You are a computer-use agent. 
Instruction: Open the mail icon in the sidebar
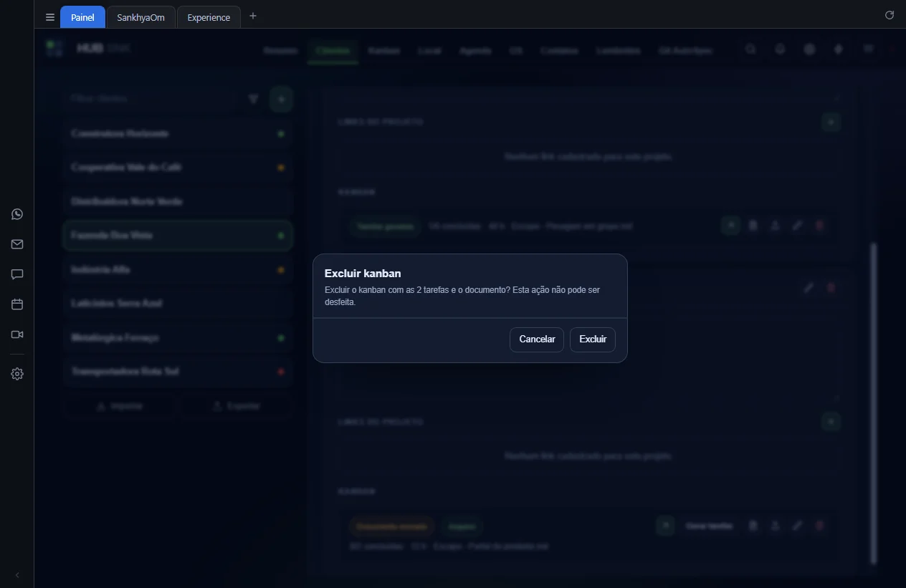(x=17, y=244)
